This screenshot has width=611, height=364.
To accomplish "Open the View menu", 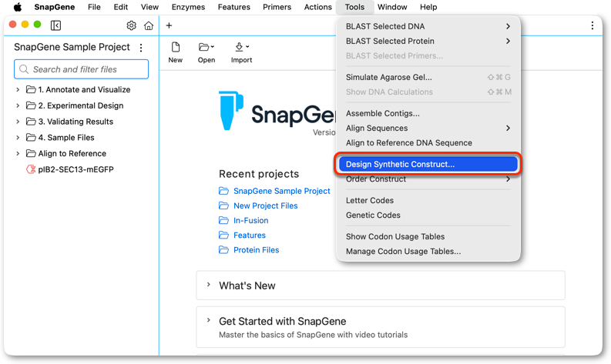I will tap(149, 7).
